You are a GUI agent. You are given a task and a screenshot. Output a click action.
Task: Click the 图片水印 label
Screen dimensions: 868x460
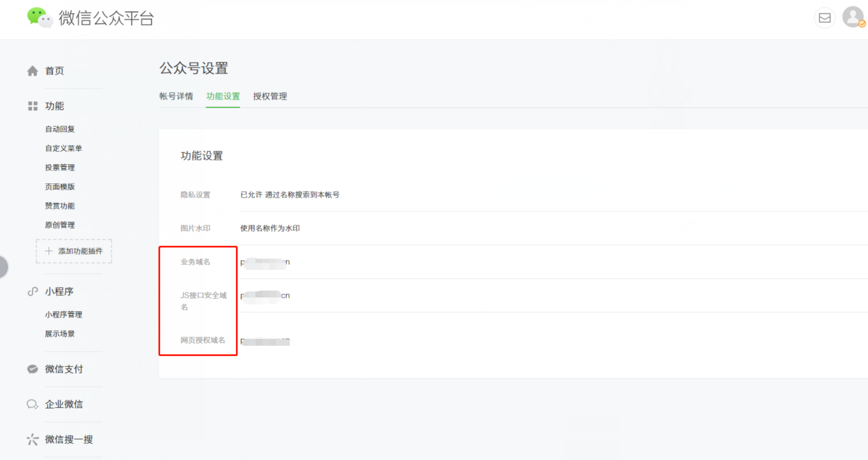196,228
